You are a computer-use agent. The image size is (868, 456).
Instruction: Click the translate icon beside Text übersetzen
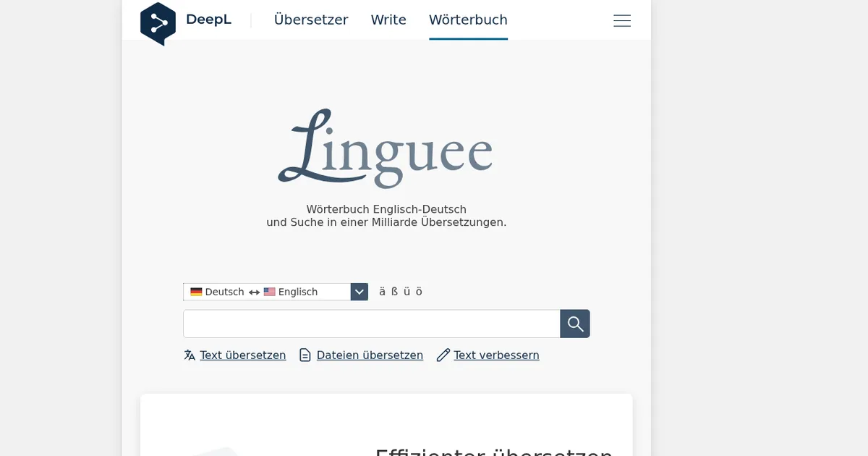pos(190,355)
